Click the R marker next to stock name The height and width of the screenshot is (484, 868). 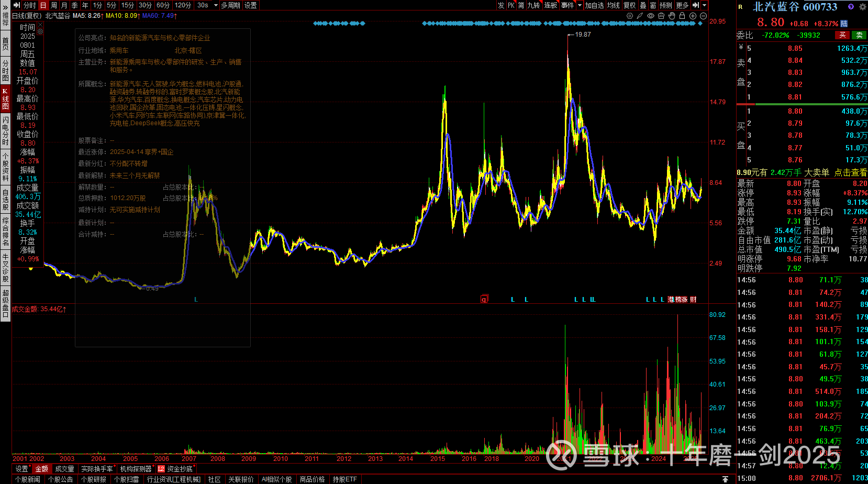(x=741, y=7)
